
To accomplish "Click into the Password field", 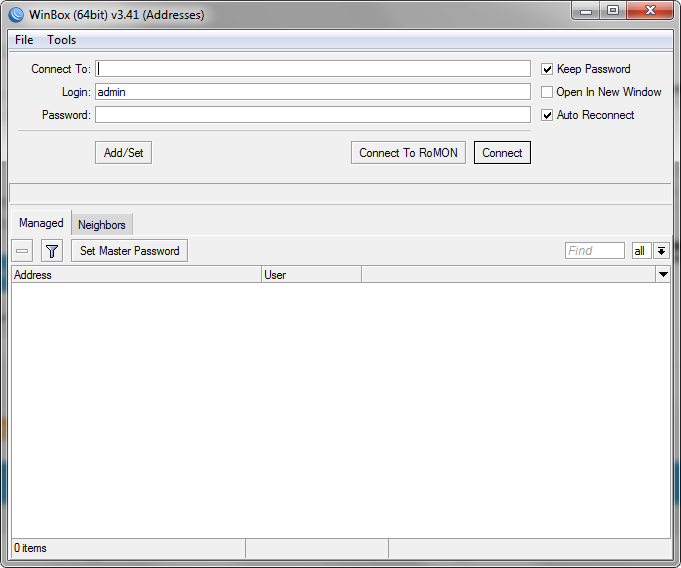I will point(313,115).
